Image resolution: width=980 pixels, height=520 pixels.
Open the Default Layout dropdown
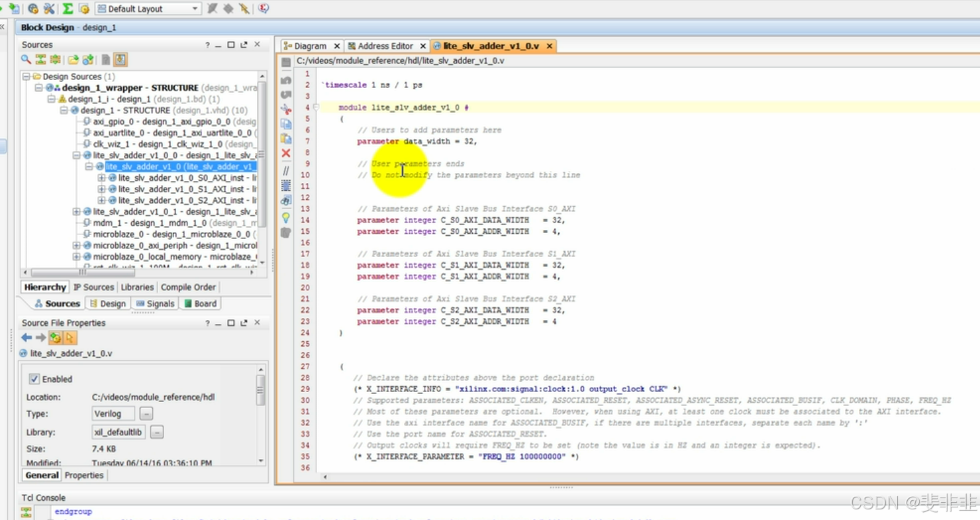147,9
